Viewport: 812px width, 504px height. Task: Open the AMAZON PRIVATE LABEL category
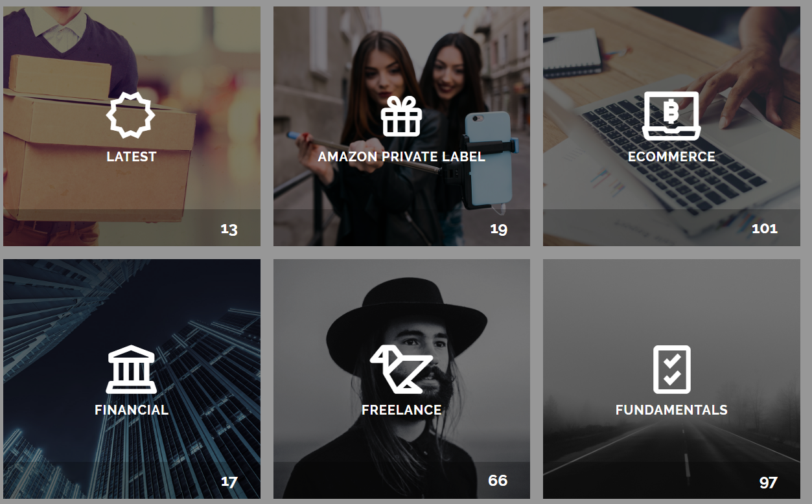coord(401,157)
